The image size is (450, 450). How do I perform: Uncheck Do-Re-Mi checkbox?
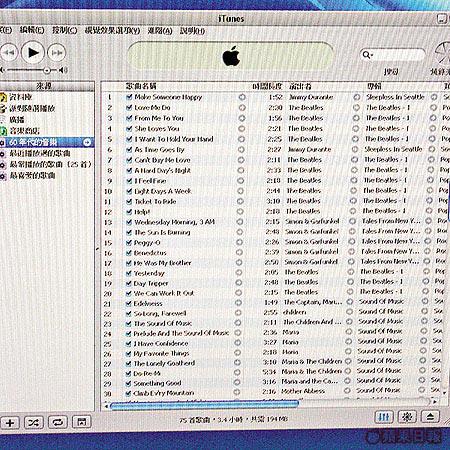(128, 373)
